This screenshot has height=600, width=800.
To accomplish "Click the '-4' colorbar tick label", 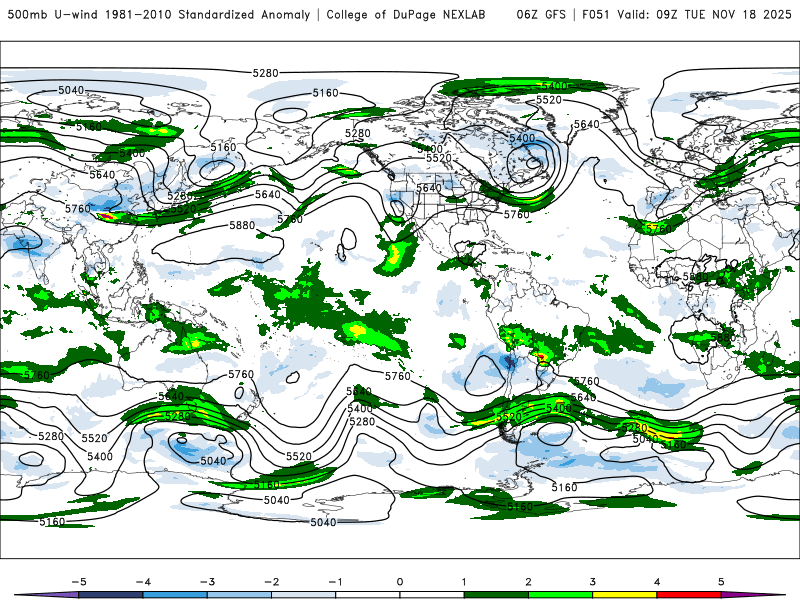I will pyautogui.click(x=143, y=582).
